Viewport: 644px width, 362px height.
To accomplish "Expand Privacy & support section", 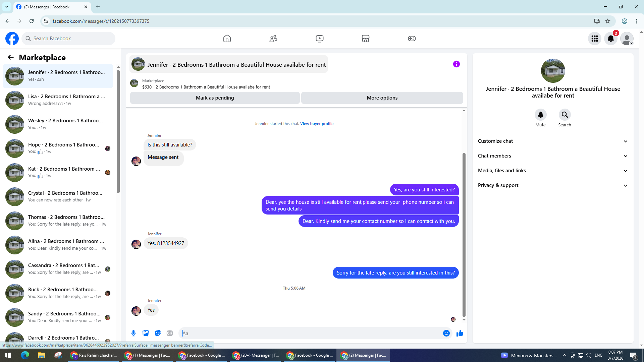I will [553, 185].
